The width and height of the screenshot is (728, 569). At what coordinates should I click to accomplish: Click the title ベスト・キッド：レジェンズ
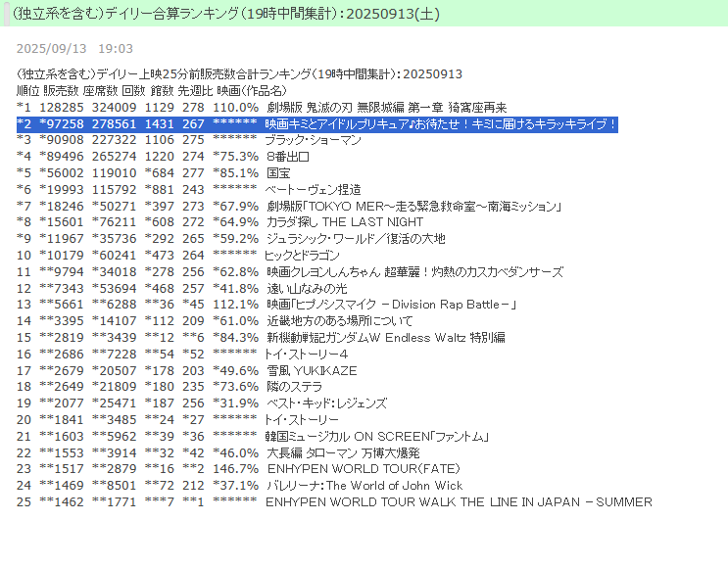pyautogui.click(x=326, y=403)
